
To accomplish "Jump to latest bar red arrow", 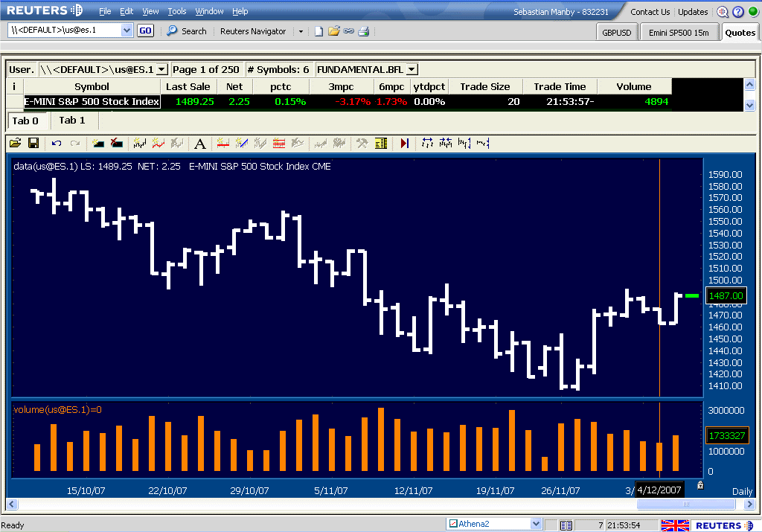I will pyautogui.click(x=404, y=143).
